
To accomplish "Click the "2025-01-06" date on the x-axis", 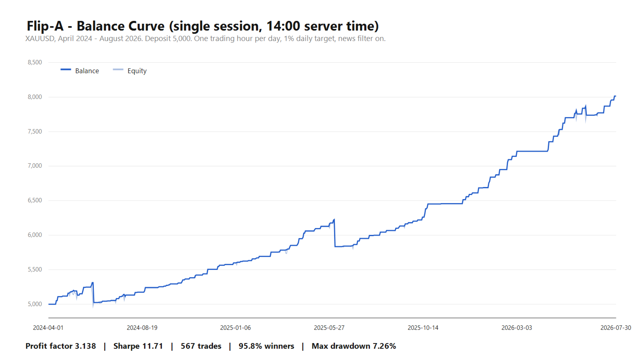I will click(235, 328).
